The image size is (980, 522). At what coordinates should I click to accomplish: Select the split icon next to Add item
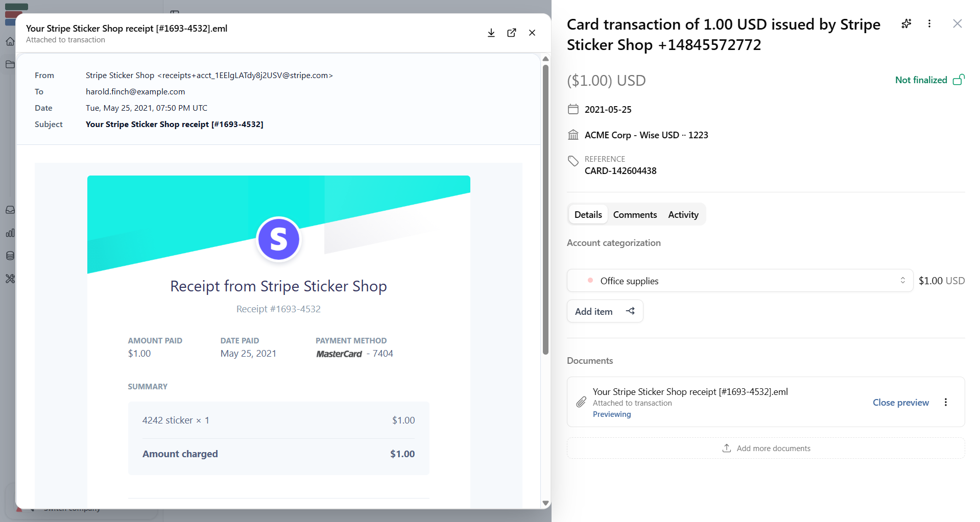630,311
